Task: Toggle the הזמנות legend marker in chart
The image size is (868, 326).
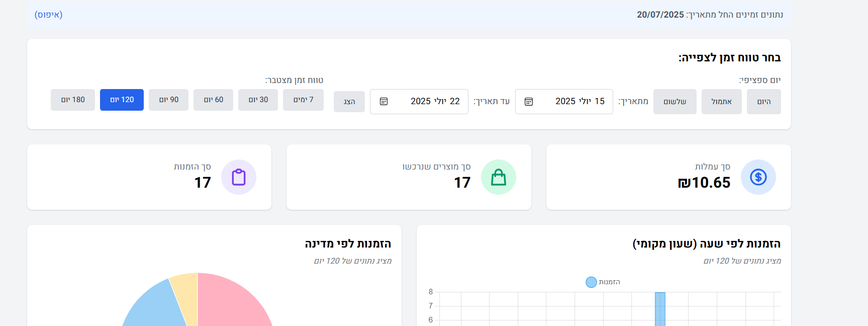Action: coord(591,282)
